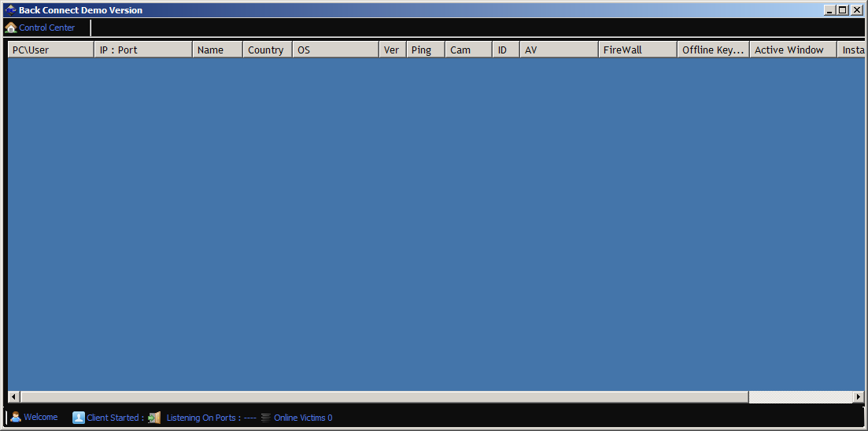Click the Welcome user icon in status bar

pos(15,418)
